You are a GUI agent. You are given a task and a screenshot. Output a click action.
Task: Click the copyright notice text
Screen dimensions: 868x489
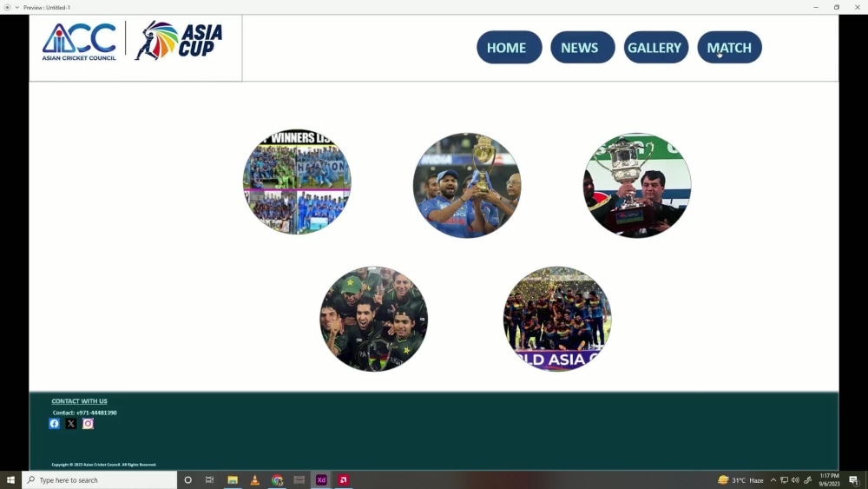103,465
